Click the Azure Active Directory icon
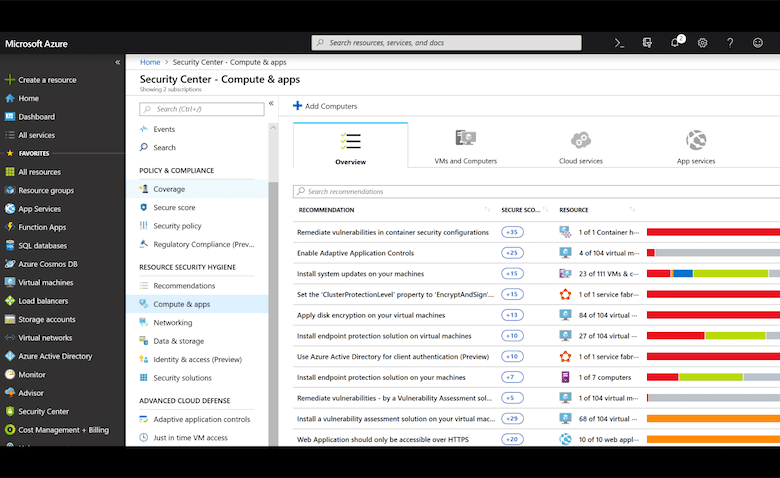The image size is (780, 478). [9, 356]
